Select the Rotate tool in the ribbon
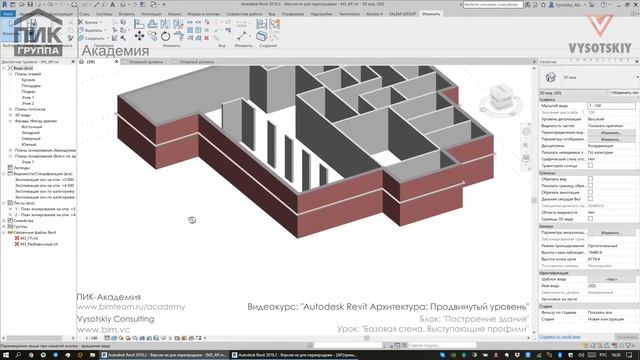Screen dimensions: 640x360 pyautogui.click(x=165, y=36)
